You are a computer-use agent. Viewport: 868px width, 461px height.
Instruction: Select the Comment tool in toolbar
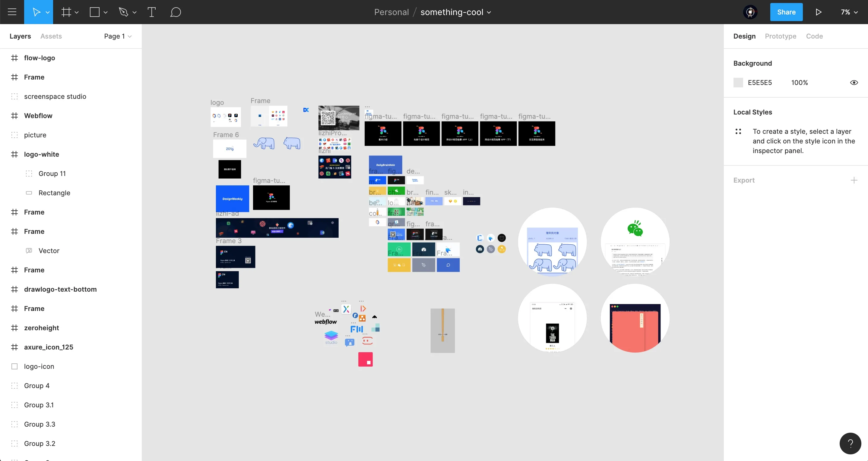click(176, 11)
